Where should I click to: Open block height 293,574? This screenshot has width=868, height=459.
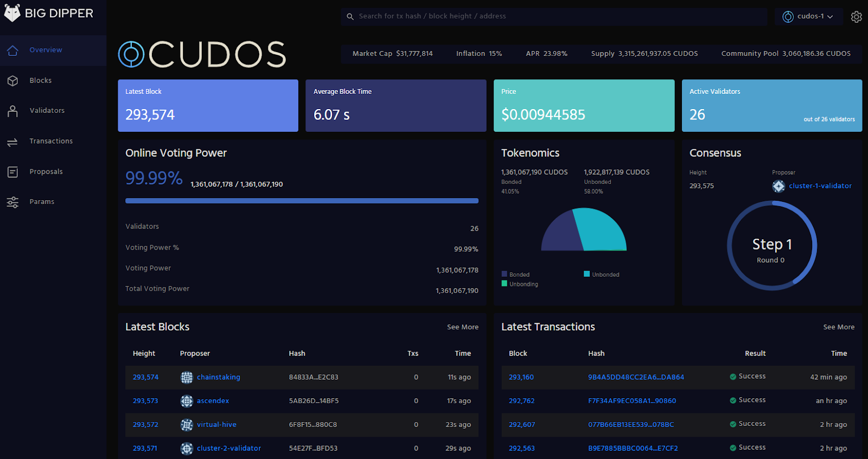pyautogui.click(x=145, y=377)
